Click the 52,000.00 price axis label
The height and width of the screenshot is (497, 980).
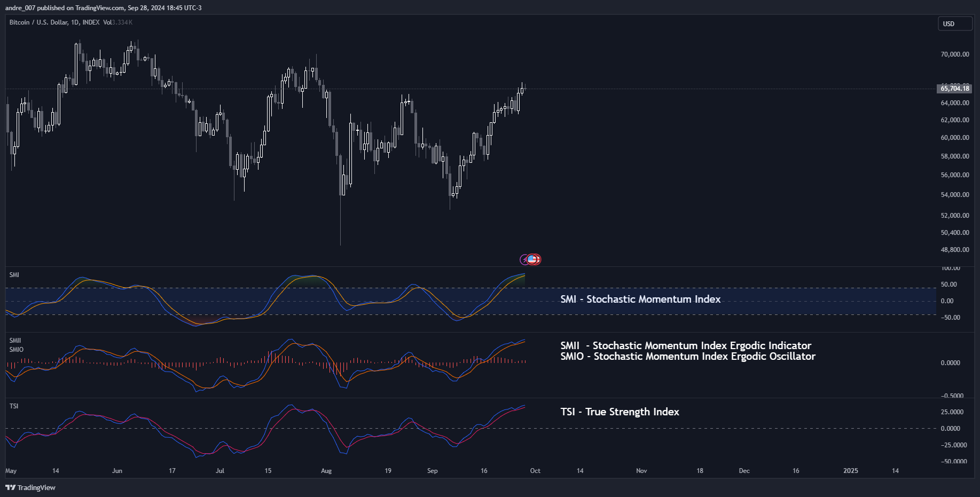(x=955, y=216)
